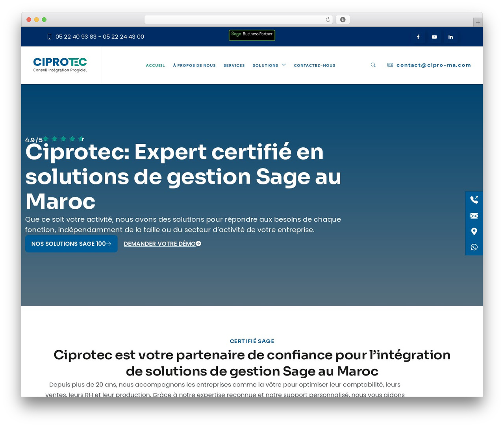Click arrow icon beside Demander votre démo
This screenshot has width=504, height=427.
pos(198,244)
